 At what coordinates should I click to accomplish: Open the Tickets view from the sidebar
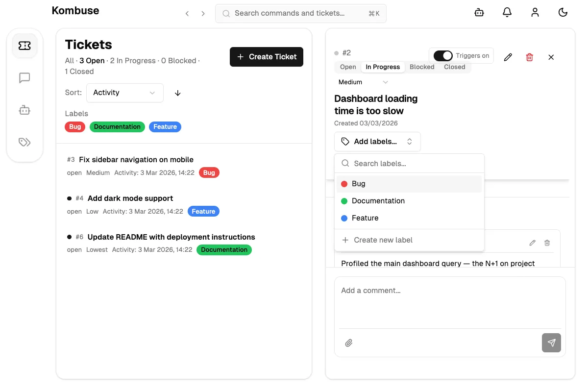coord(24,45)
